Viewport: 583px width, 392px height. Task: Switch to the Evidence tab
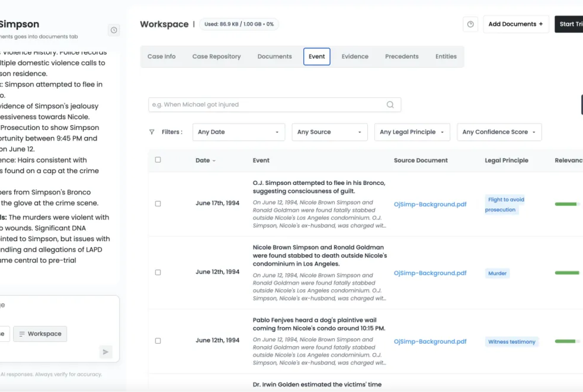(x=355, y=56)
